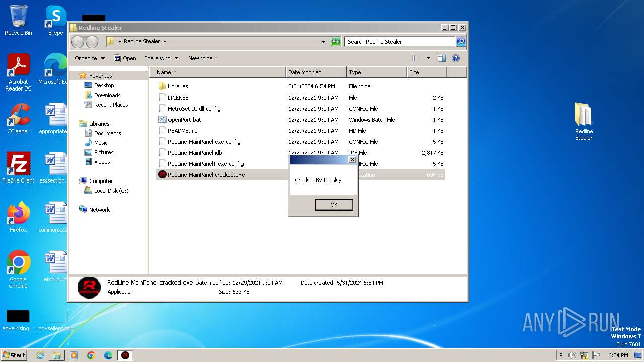Click the search magnifier button
The height and width of the screenshot is (362, 644).
(460, 42)
